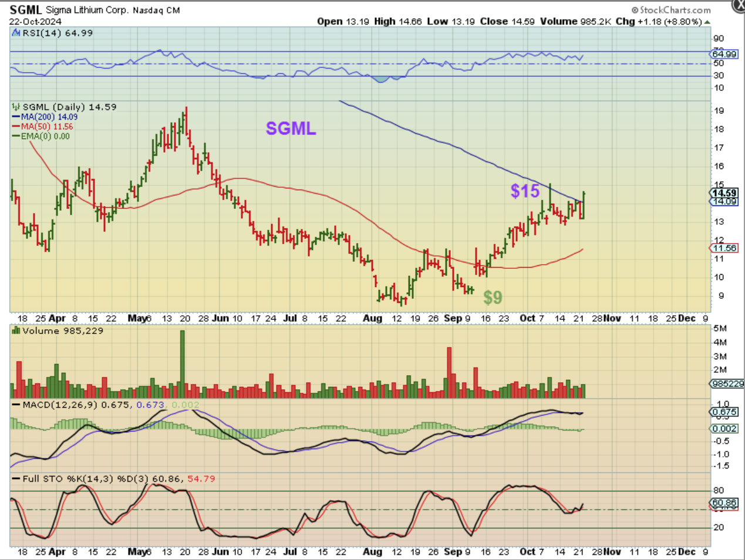Click the 5M tick on the volume axis
The height and width of the screenshot is (560, 745).
click(720, 328)
